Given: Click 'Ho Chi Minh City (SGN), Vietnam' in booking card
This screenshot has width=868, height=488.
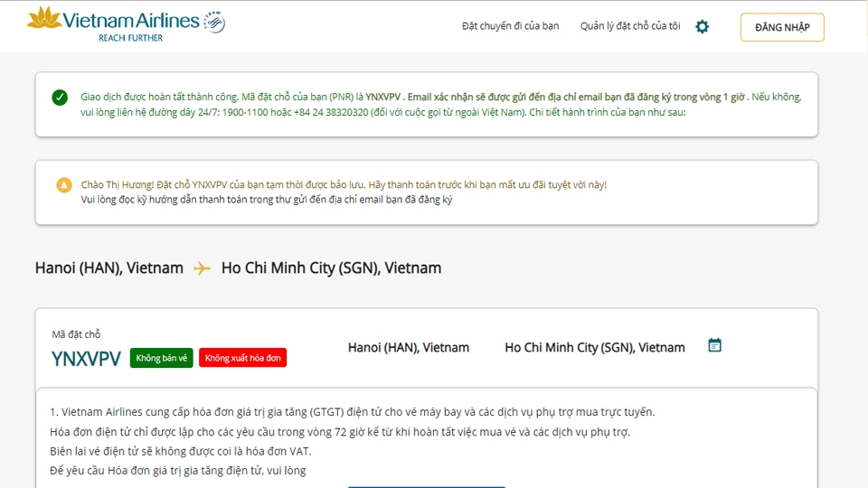Looking at the screenshot, I should [595, 347].
